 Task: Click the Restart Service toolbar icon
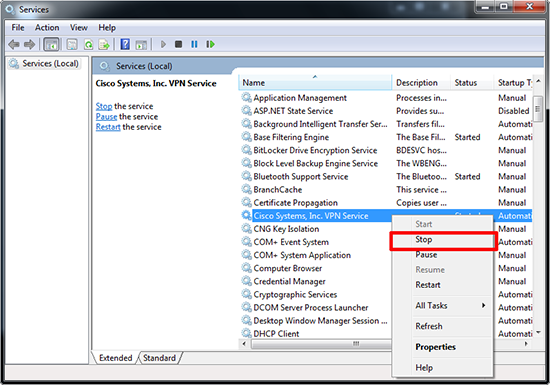[x=210, y=45]
